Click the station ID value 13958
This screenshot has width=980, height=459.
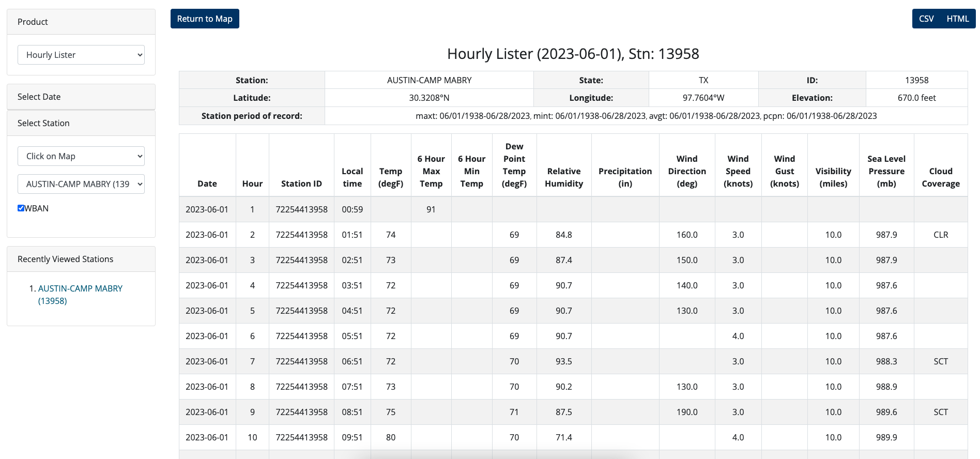click(x=916, y=80)
